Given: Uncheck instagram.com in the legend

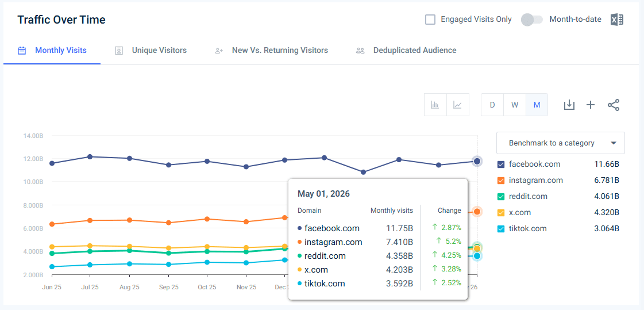Looking at the screenshot, I should click(x=500, y=181).
